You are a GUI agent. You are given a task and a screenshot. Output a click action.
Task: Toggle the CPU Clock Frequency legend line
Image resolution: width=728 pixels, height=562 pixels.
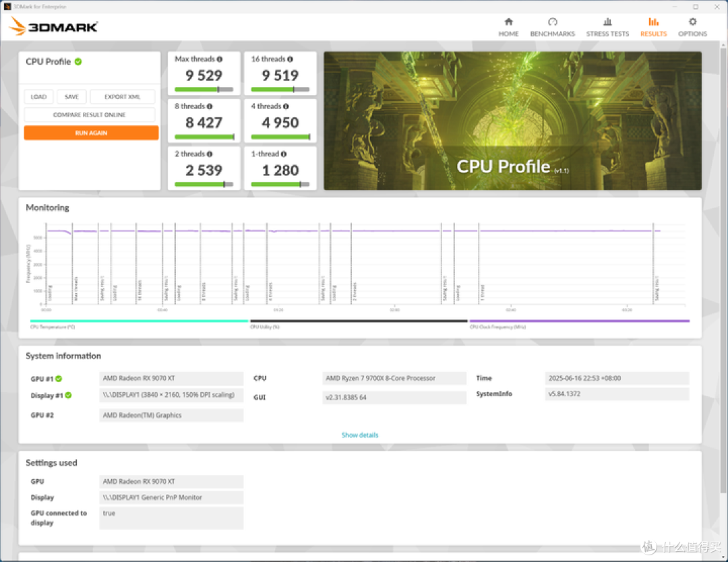click(580, 321)
